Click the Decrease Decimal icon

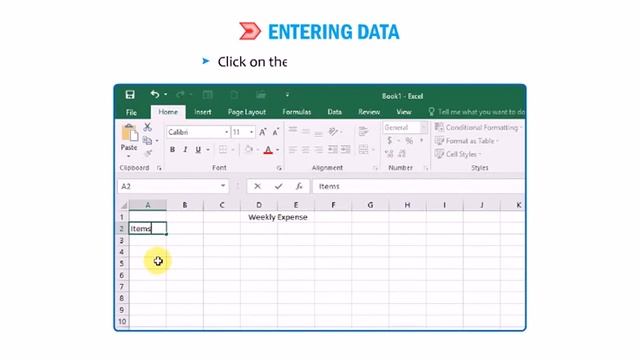pyautogui.click(x=402, y=153)
